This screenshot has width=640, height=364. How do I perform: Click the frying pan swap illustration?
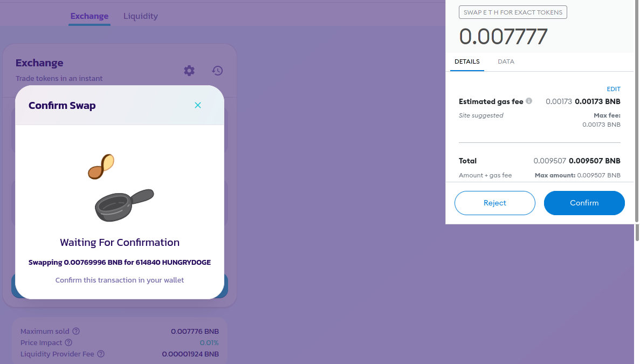pyautogui.click(x=124, y=205)
